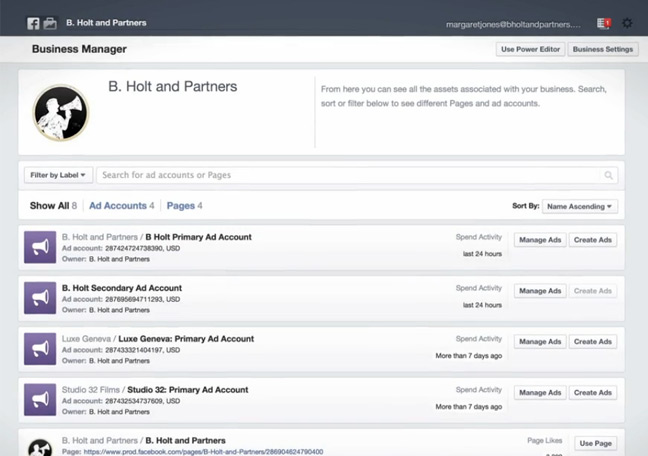Viewport: 648px width, 456px height.
Task: Manage Ads for B Holt Primary Ad Account
Action: [540, 240]
